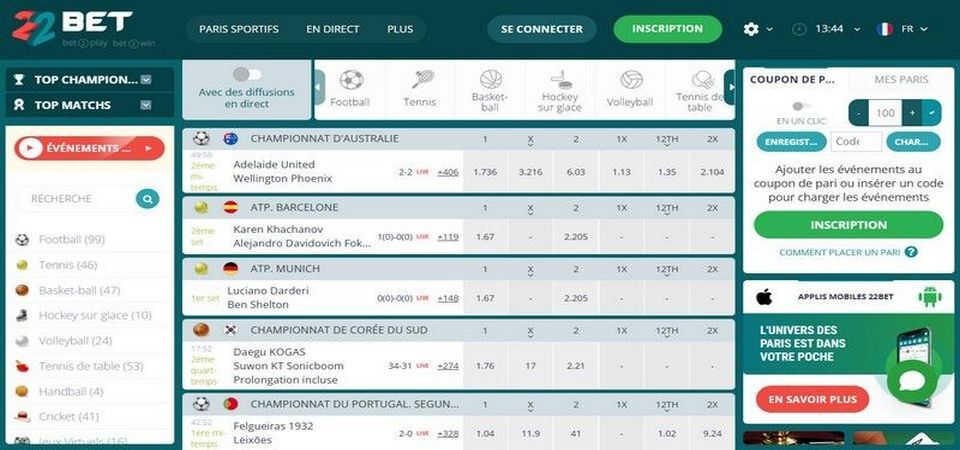Open Cricket (41) in sidebar
The width and height of the screenshot is (960, 450).
[69, 416]
